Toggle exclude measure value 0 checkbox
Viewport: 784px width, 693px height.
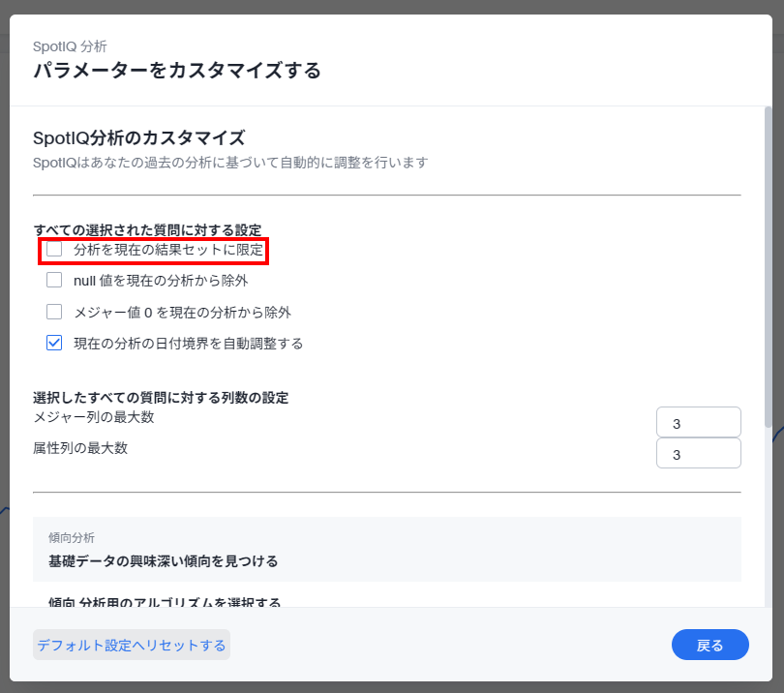click(x=54, y=312)
